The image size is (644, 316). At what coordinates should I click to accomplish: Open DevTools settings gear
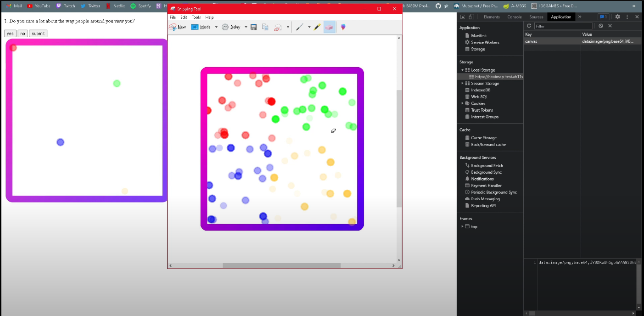pos(617,17)
